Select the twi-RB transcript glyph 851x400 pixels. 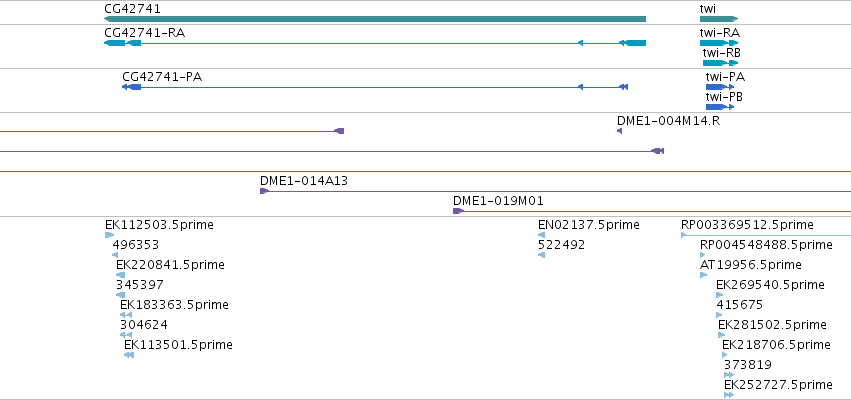coord(721,63)
